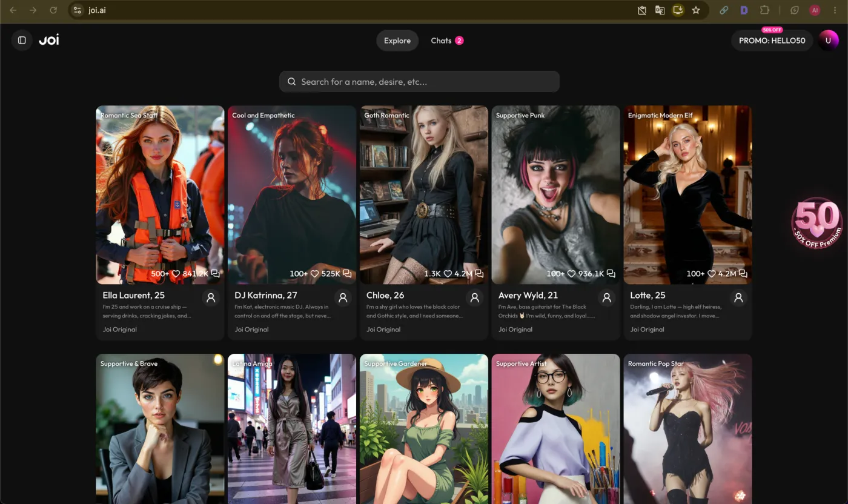Click the chat bubble icon on Chloe's card

[x=479, y=274]
